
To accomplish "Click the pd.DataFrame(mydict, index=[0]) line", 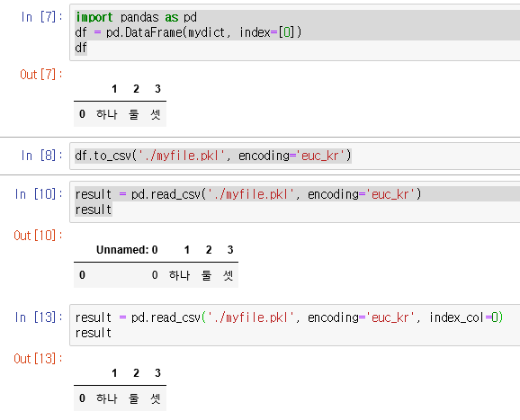I will pyautogui.click(x=188, y=32).
